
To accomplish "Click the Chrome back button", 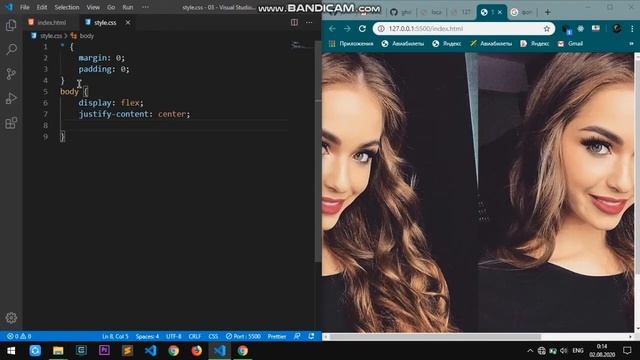I will (x=332, y=29).
